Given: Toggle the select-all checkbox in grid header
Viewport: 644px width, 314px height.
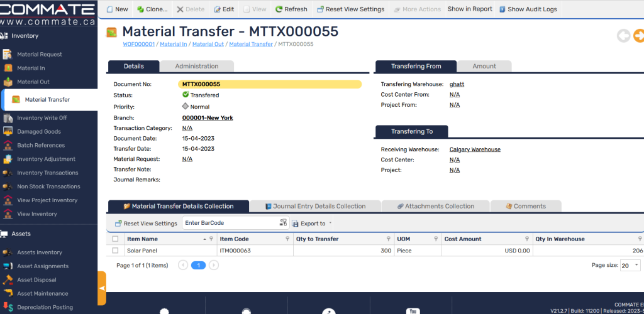Looking at the screenshot, I should (x=116, y=239).
